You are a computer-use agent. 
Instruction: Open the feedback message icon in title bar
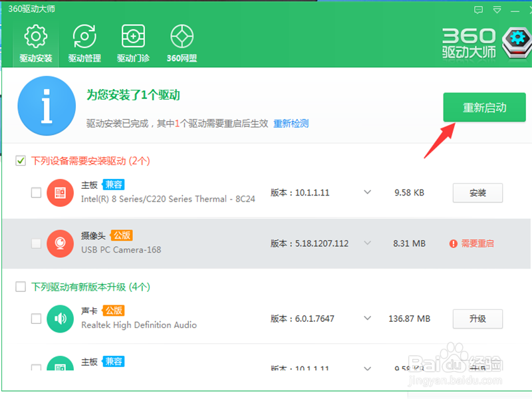point(478,10)
